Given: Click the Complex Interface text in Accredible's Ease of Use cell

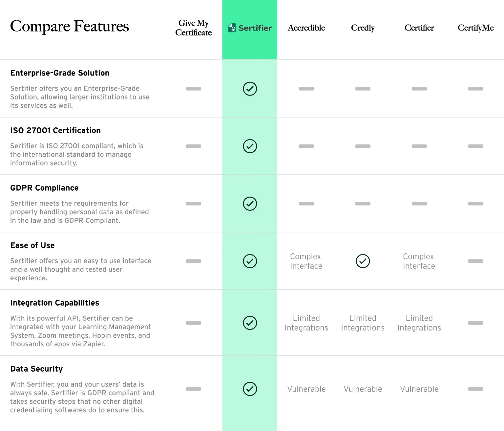Looking at the screenshot, I should coord(306,261).
